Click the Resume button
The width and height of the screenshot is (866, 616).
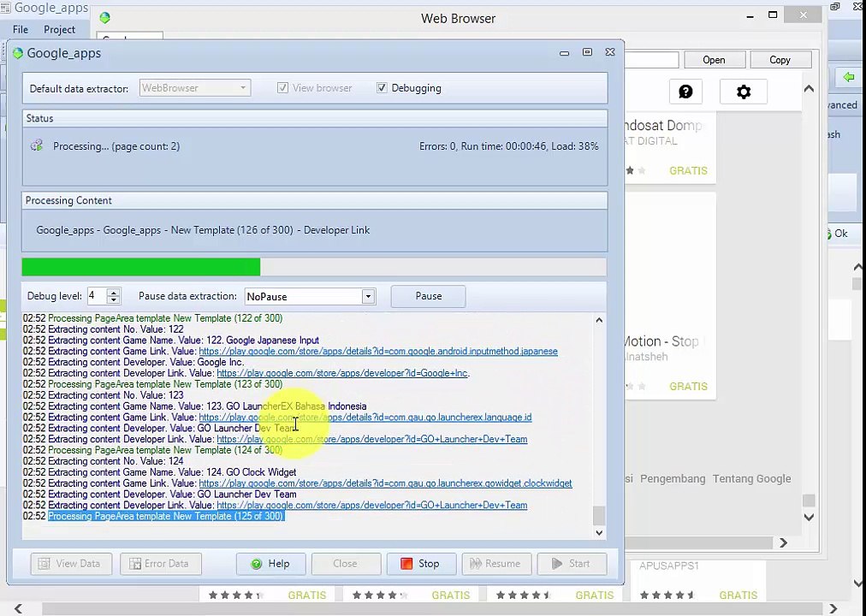(x=496, y=564)
